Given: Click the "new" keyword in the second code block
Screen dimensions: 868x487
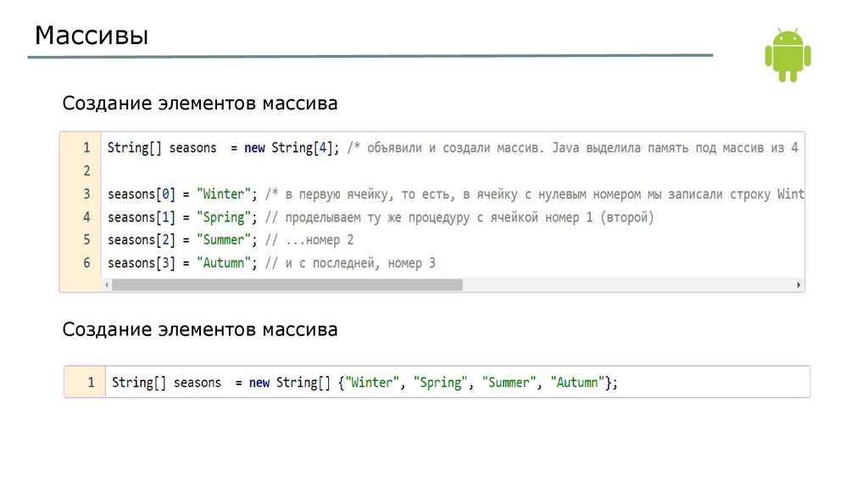Looking at the screenshot, I should 259,383.
